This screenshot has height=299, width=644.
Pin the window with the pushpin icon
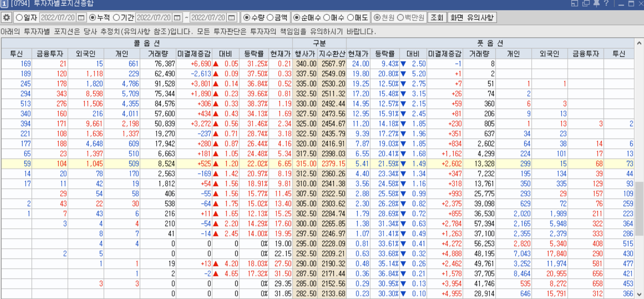pos(596,4)
